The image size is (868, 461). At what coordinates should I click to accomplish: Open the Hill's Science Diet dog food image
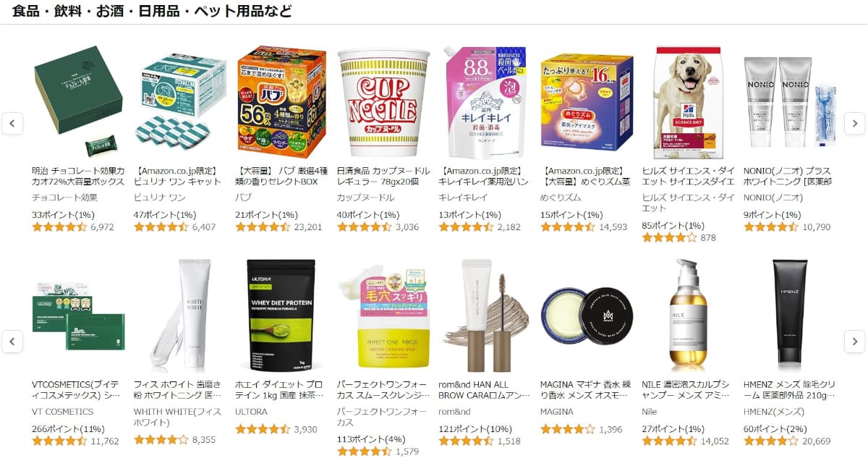(x=688, y=102)
